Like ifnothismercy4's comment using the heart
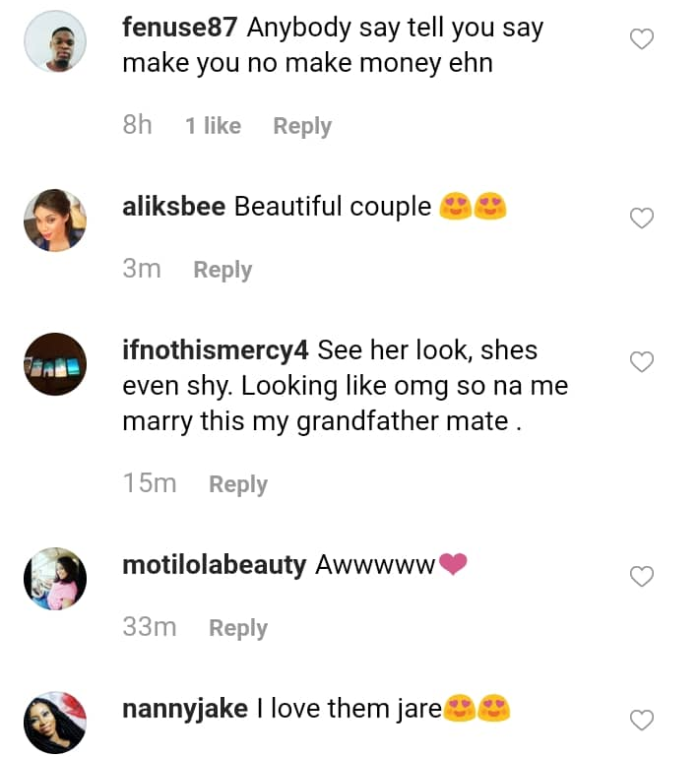The image size is (700, 757). 641,362
